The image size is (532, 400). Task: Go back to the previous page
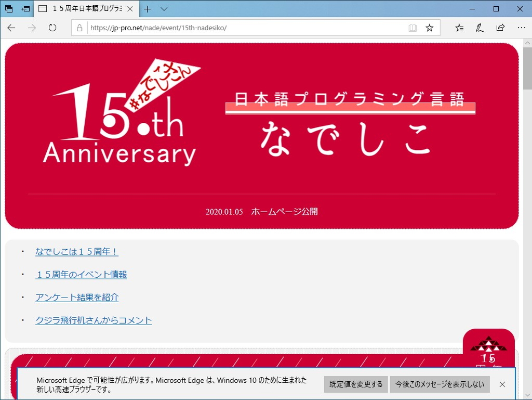11,28
